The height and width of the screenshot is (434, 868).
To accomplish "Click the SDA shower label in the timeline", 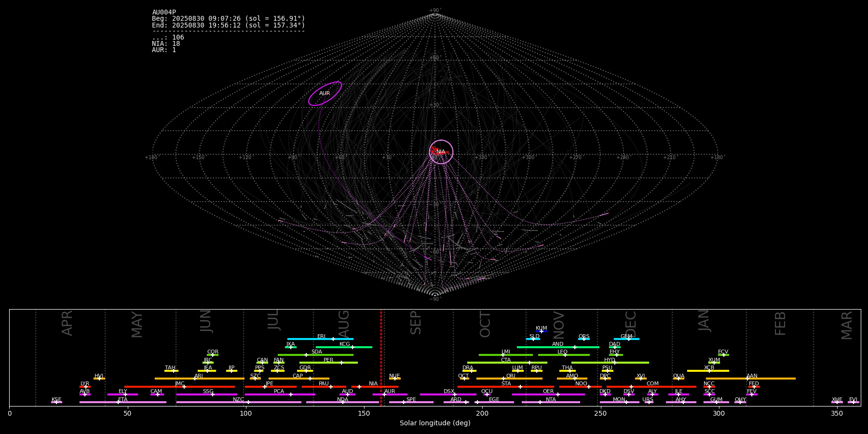I will [317, 352].
